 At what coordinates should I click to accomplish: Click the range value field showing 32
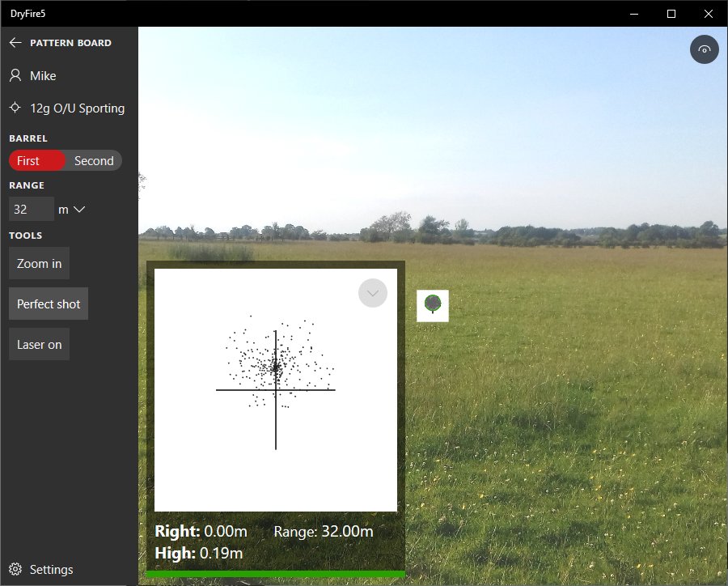tap(31, 209)
